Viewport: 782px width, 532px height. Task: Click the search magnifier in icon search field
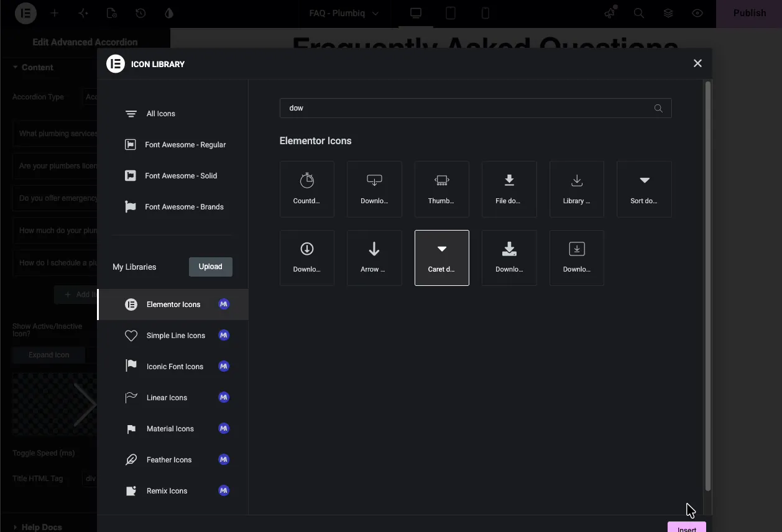[658, 108]
